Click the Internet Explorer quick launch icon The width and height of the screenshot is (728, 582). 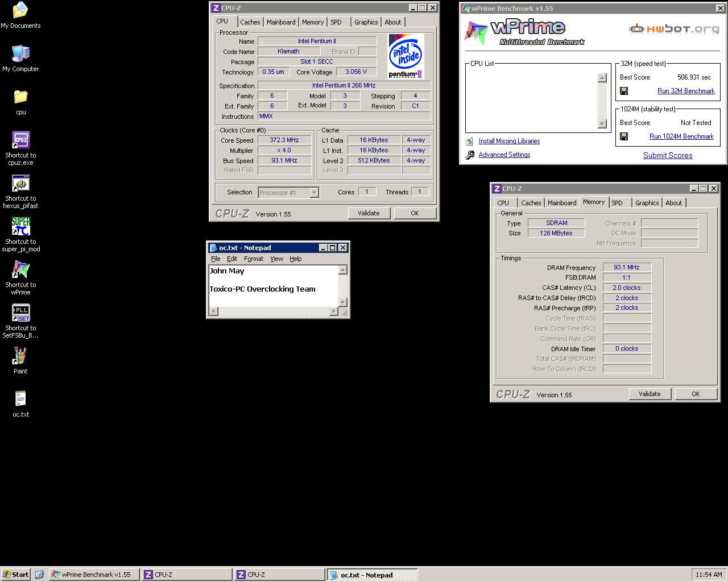(39, 575)
